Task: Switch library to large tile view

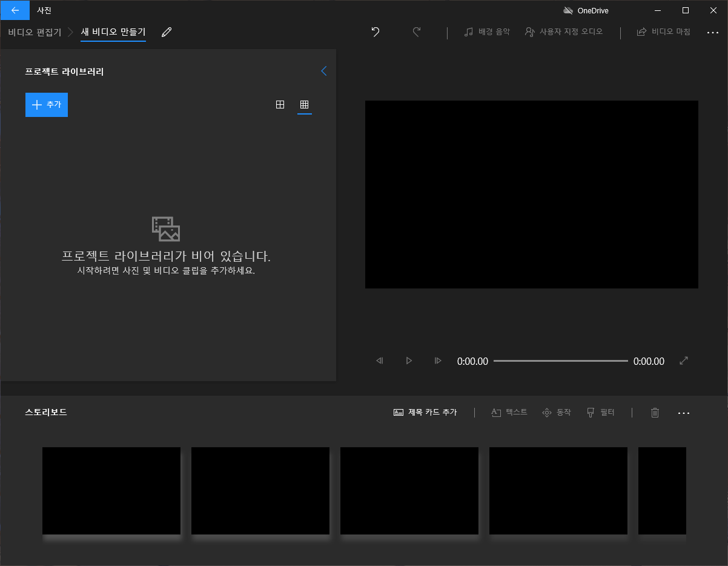Action: [280, 105]
